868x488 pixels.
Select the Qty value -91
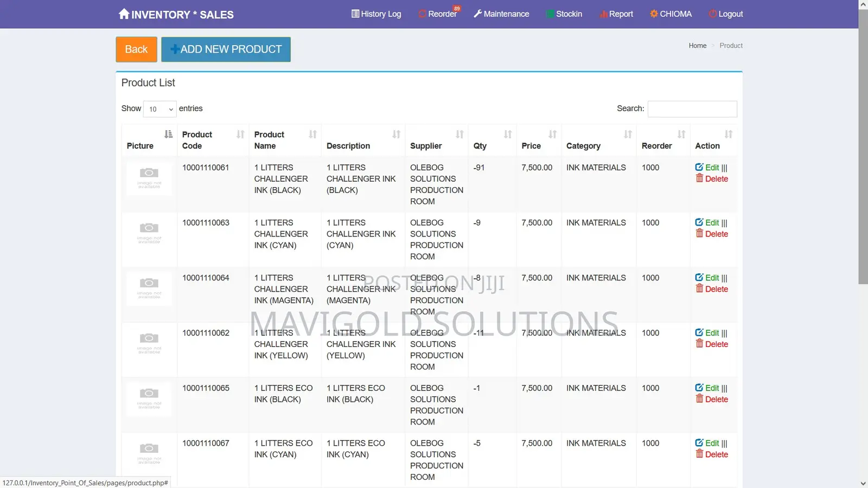pyautogui.click(x=479, y=168)
